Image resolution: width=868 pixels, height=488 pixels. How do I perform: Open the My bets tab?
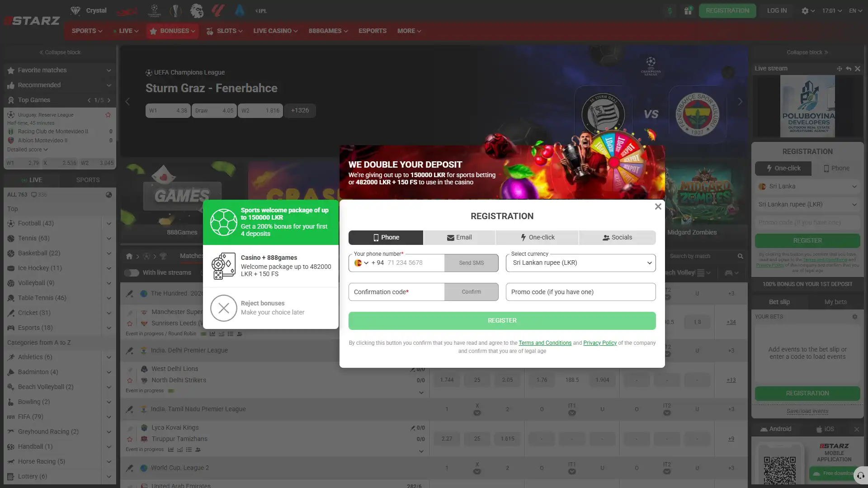point(835,302)
